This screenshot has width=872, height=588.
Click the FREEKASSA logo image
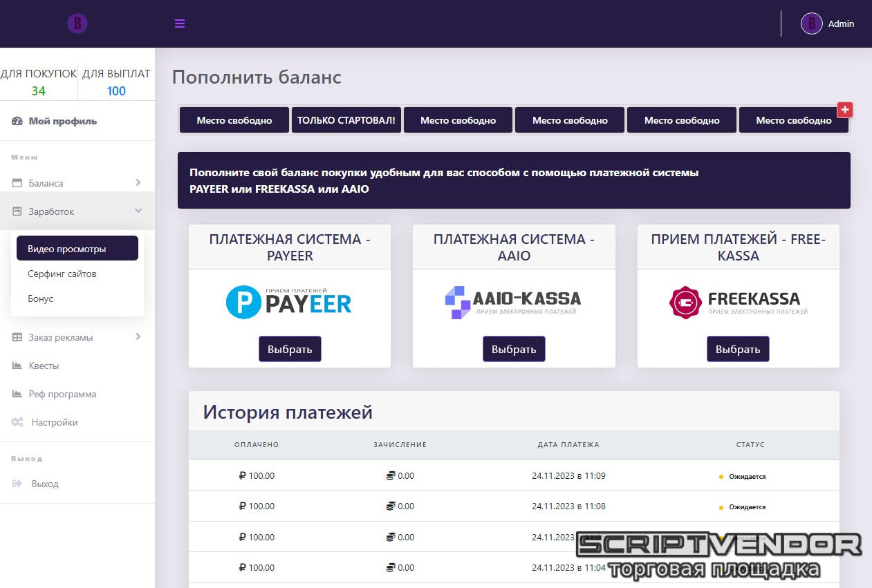tap(738, 302)
